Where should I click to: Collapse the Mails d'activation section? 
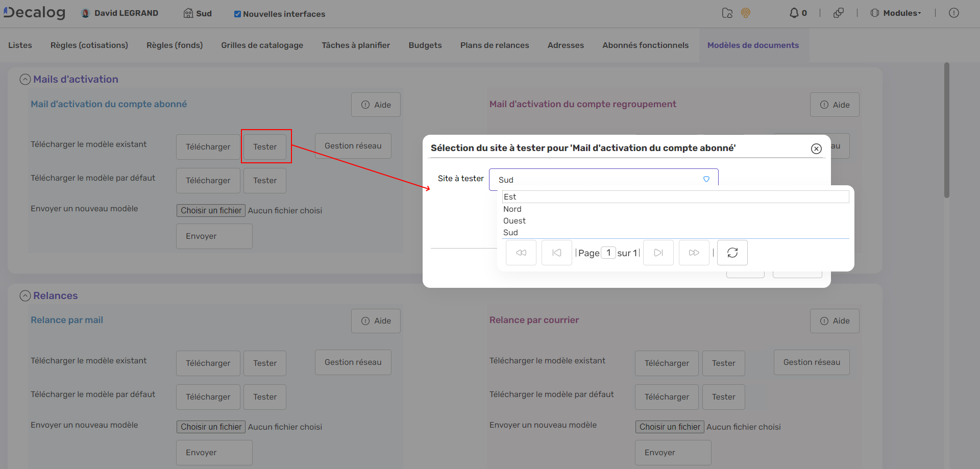25,80
